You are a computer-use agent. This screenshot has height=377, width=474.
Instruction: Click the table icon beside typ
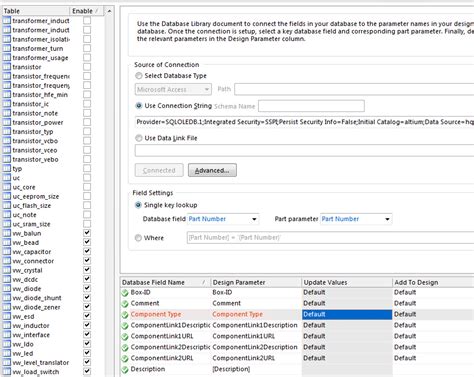(x=7, y=168)
